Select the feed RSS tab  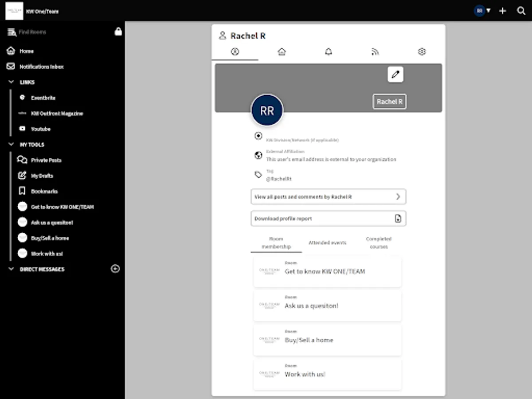[375, 51]
